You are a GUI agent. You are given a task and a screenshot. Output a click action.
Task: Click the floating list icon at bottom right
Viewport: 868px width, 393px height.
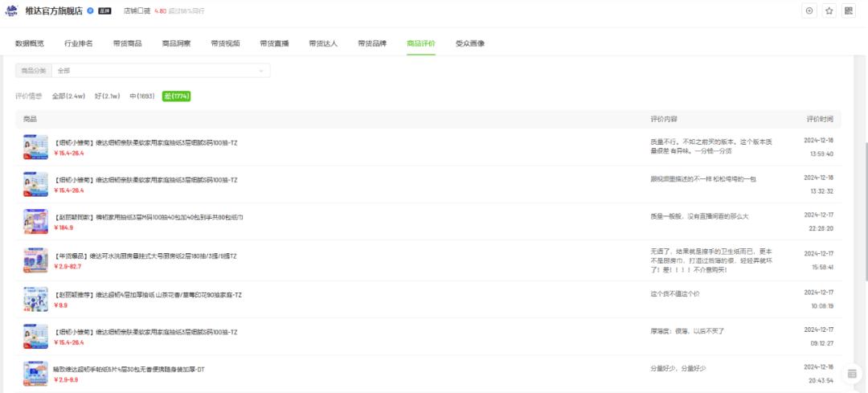[852, 374]
